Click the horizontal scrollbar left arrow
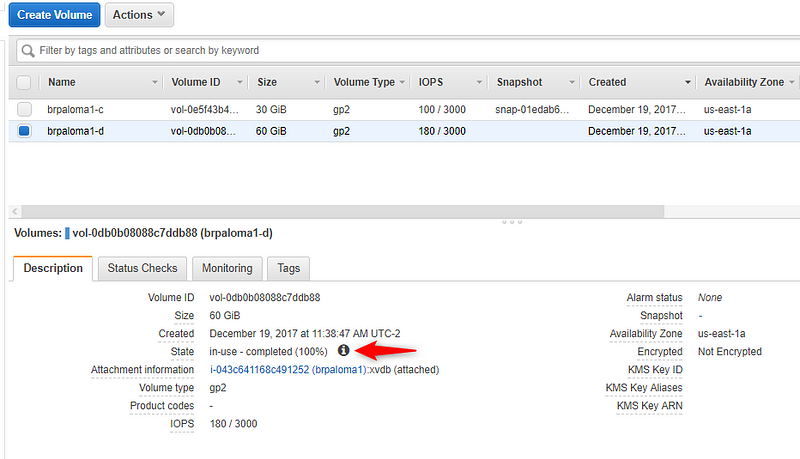The image size is (800, 459). (15, 211)
